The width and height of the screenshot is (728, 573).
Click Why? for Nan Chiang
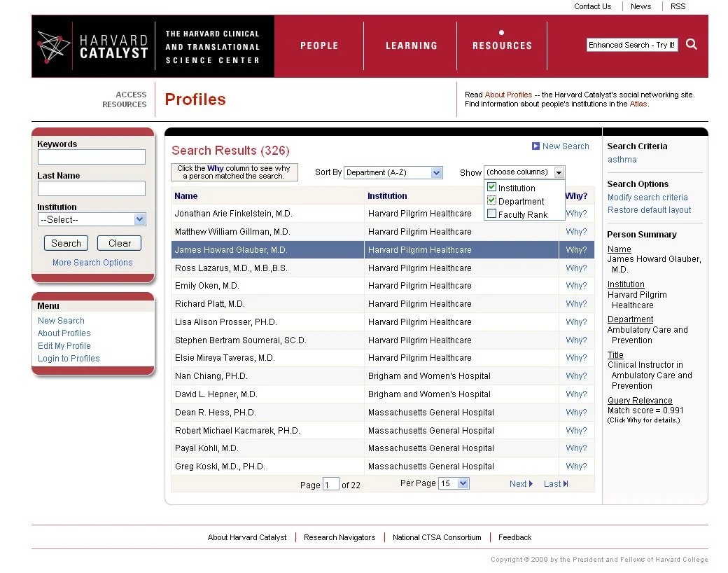(x=576, y=376)
